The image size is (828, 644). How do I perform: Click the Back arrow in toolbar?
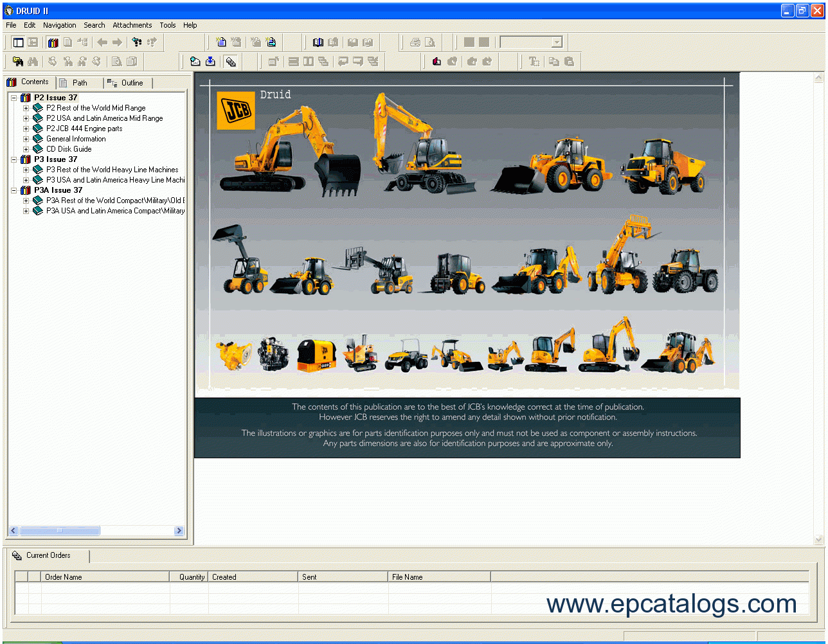click(x=102, y=42)
